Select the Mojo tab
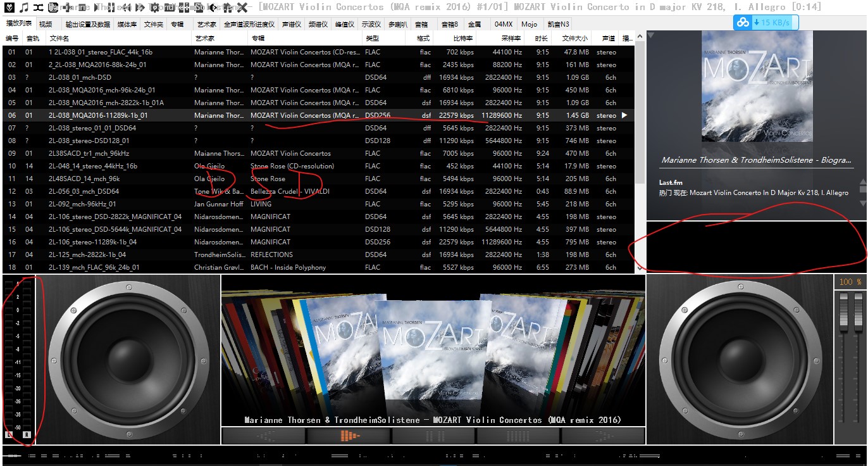This screenshot has width=868, height=466. [529, 24]
